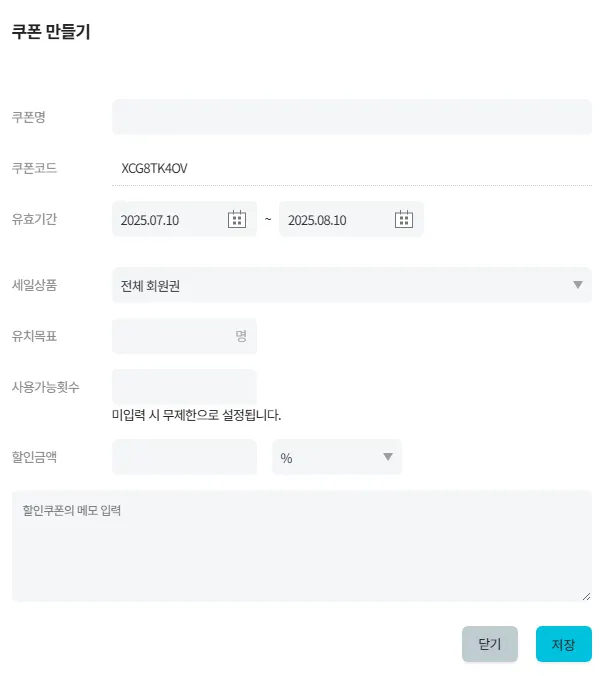The width and height of the screenshot is (606, 676).
Task: Focus the 유치목표 number input
Action: tap(172, 336)
